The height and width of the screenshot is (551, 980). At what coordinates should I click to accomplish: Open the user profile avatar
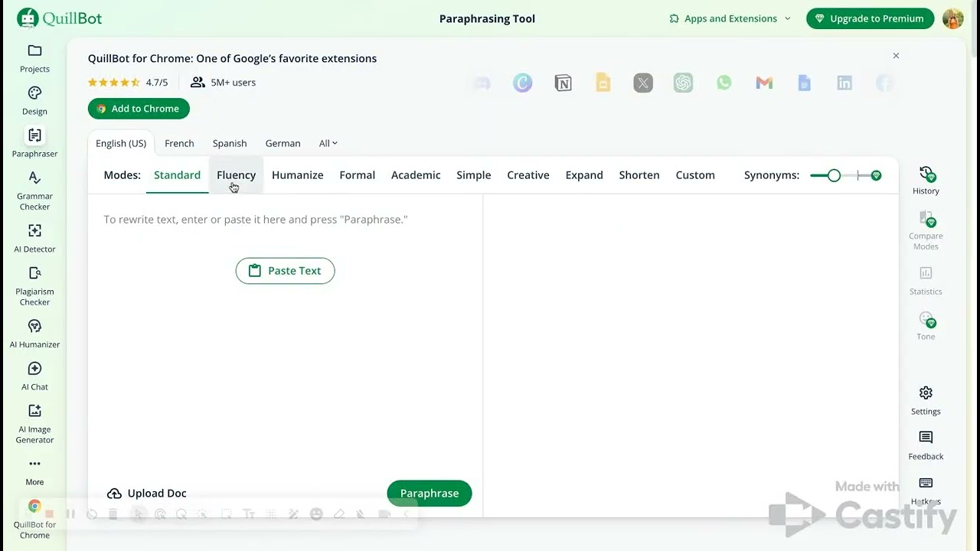pos(952,18)
